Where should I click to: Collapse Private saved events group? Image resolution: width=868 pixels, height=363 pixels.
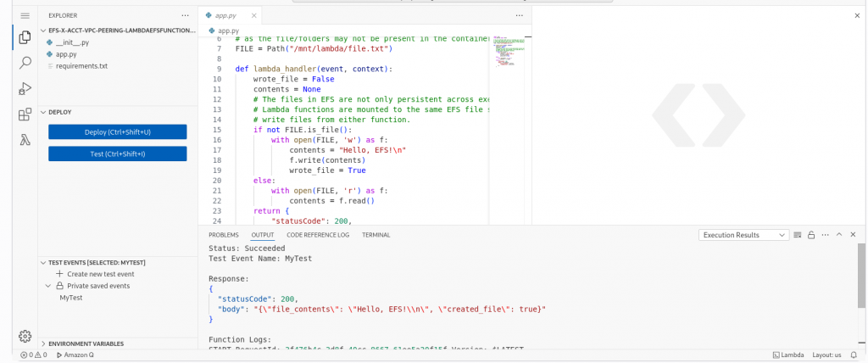coord(48,286)
